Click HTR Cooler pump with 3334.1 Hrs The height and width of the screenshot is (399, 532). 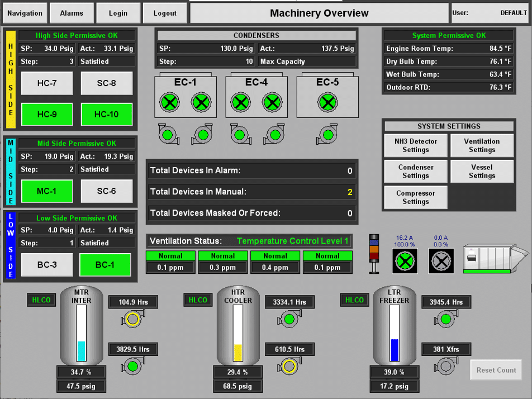(289, 319)
